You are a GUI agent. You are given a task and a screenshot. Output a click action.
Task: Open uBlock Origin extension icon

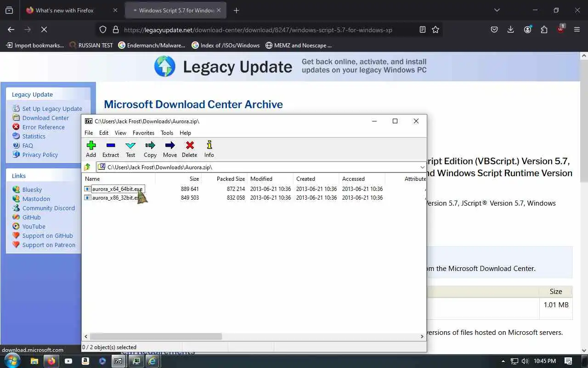point(560,29)
